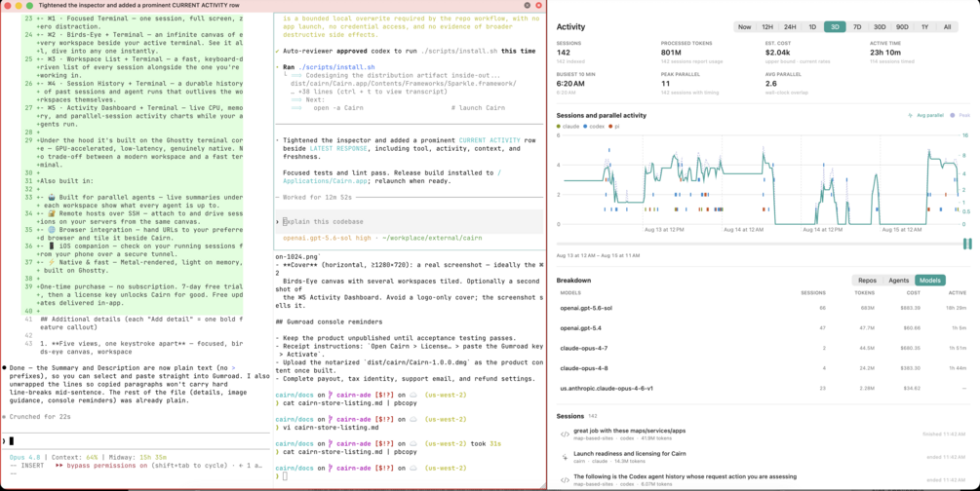Click the openai.gpt-5.4 model row
The width and height of the screenshot is (980, 491).
point(764,328)
